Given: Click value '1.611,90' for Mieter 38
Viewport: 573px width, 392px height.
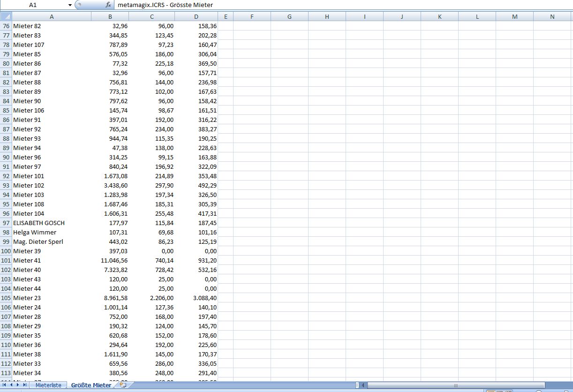Looking at the screenshot, I should point(116,354).
